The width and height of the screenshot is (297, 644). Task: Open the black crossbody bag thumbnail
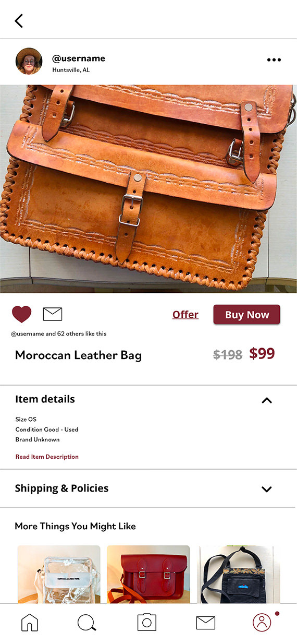[240, 574]
